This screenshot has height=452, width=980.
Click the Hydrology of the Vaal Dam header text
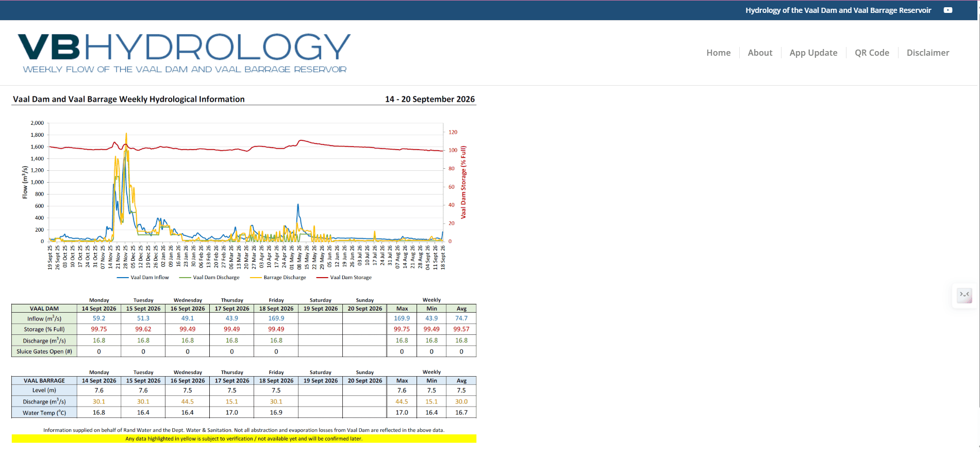[838, 10]
